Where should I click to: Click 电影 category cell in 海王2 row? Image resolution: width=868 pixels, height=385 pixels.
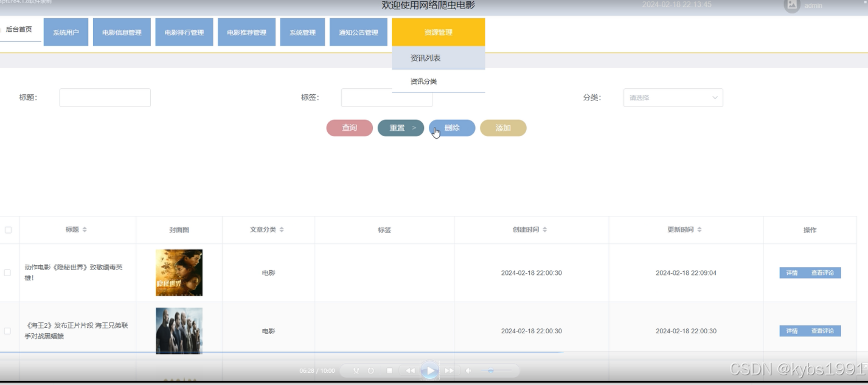click(x=268, y=331)
